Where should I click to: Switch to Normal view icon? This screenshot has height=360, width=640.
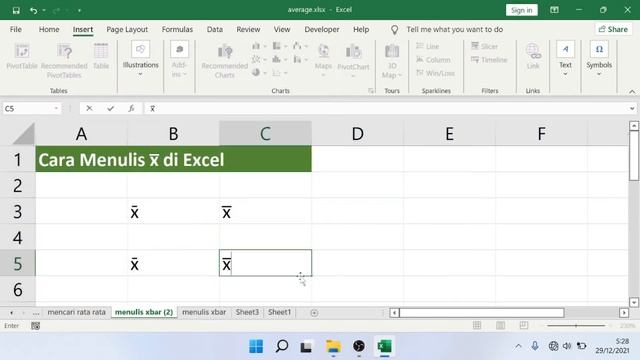pyautogui.click(x=477, y=325)
